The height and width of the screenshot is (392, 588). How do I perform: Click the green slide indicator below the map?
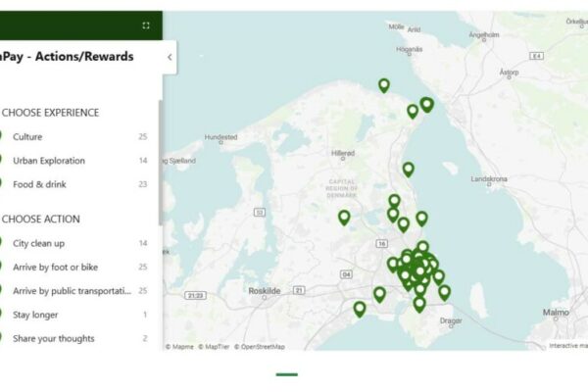[x=286, y=374]
